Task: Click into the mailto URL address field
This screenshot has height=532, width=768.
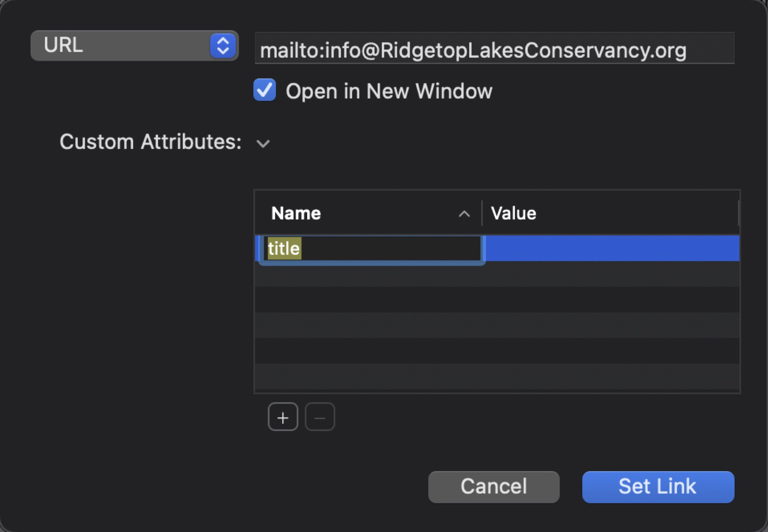Action: point(494,48)
